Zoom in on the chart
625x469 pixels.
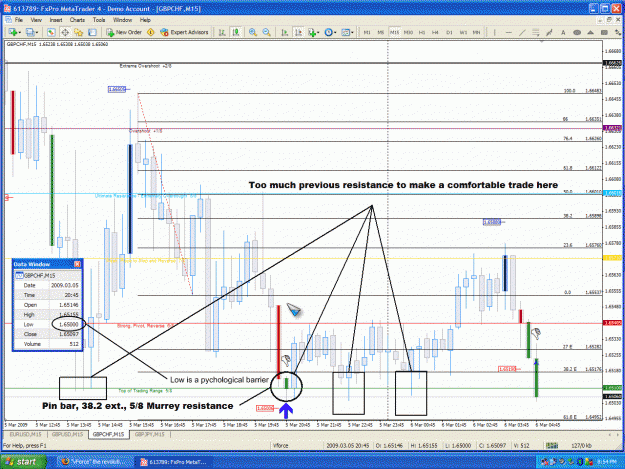pos(253,32)
